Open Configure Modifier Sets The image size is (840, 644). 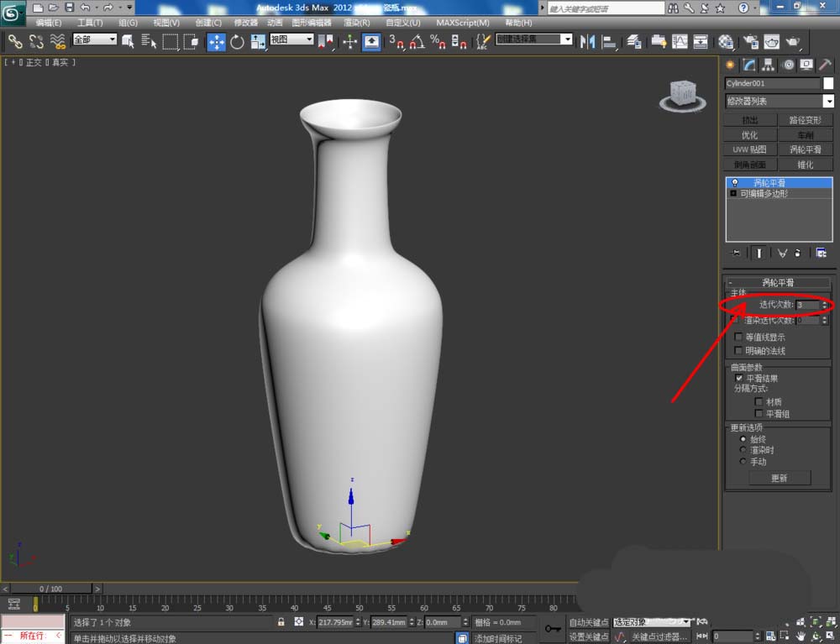(x=821, y=254)
